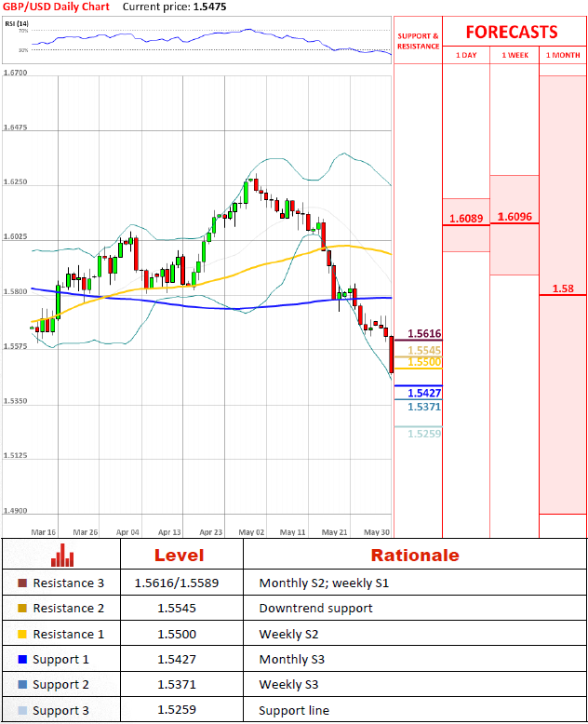Click the 1.6700 price axis label
The width and height of the screenshot is (588, 724).
pyautogui.click(x=15, y=73)
